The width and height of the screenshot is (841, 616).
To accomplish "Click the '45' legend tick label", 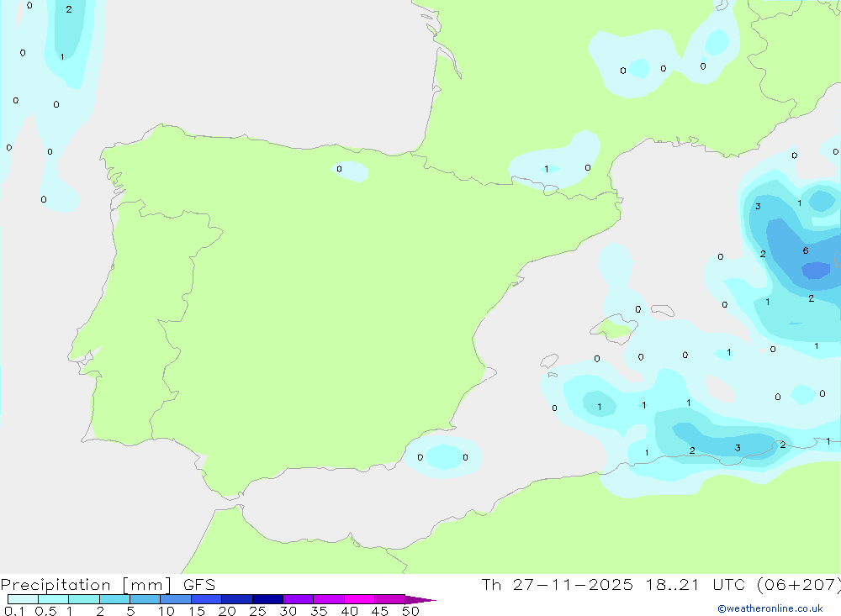I will click(x=380, y=611).
